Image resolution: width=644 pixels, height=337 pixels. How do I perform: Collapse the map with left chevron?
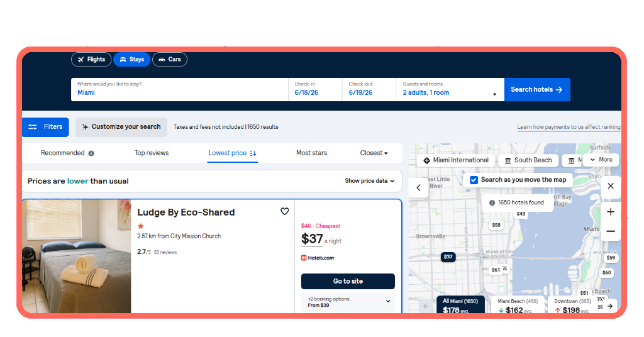[x=418, y=188]
